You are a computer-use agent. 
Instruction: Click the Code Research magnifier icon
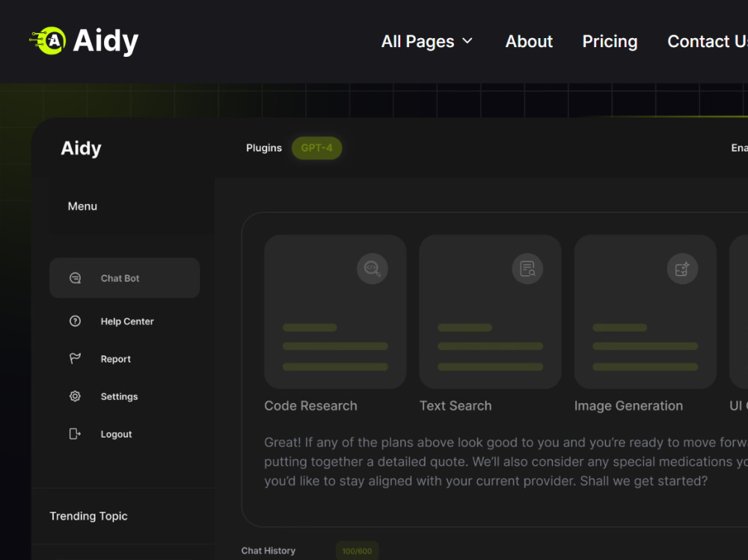[x=372, y=268]
